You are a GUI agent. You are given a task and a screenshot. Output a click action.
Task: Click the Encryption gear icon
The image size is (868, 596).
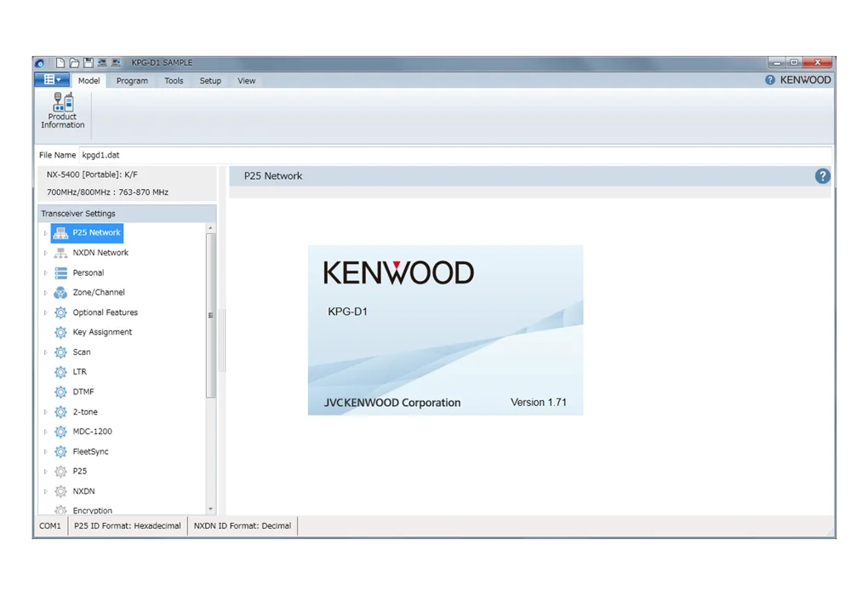(61, 510)
